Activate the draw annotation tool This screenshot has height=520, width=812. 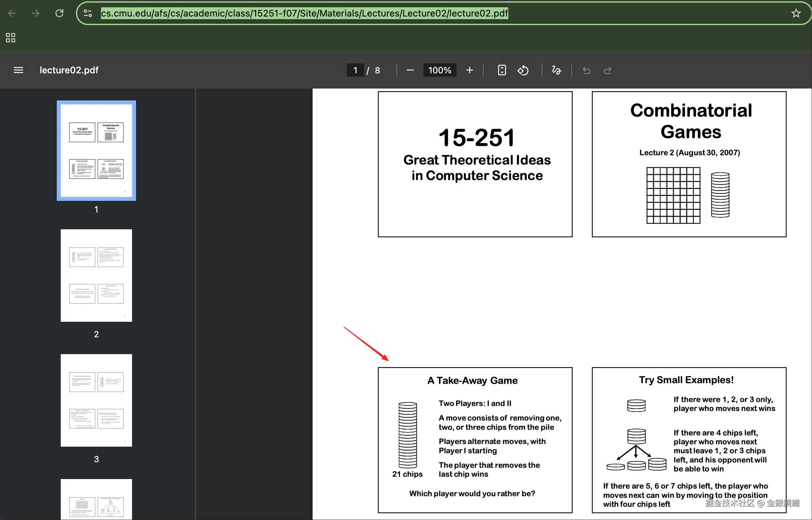click(x=556, y=70)
